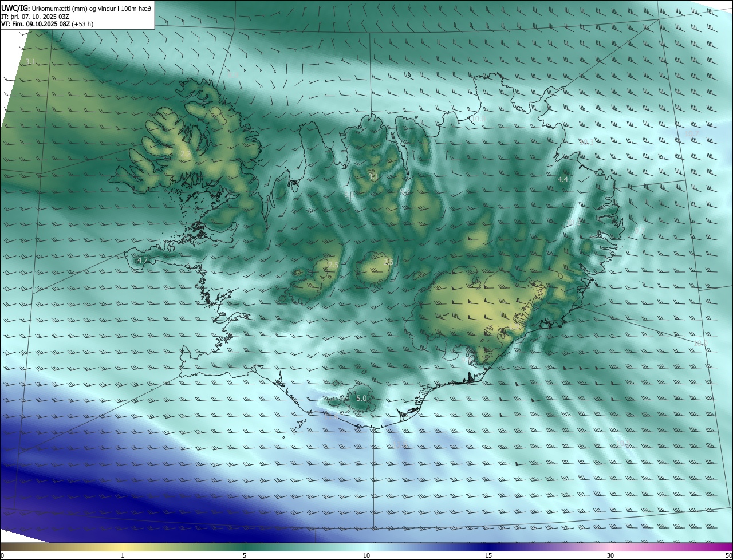Click the 2.2 value in the Westfjords
Viewport: 733px width, 560px height.
click(x=186, y=153)
